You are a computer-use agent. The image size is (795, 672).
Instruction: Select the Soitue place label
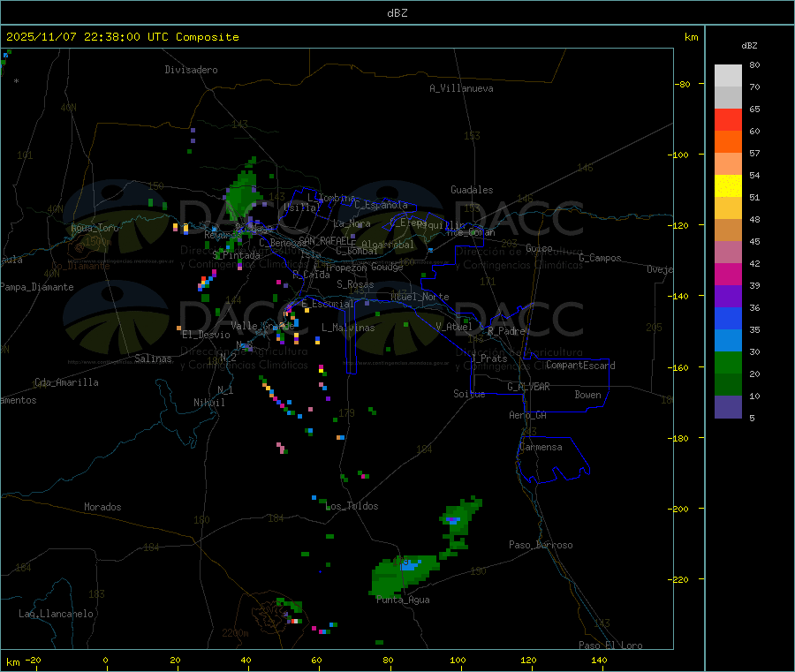[470, 394]
